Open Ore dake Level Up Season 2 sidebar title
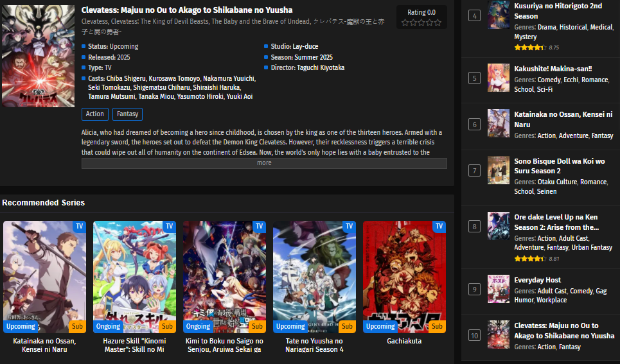This screenshot has width=620, height=364. 556,222
